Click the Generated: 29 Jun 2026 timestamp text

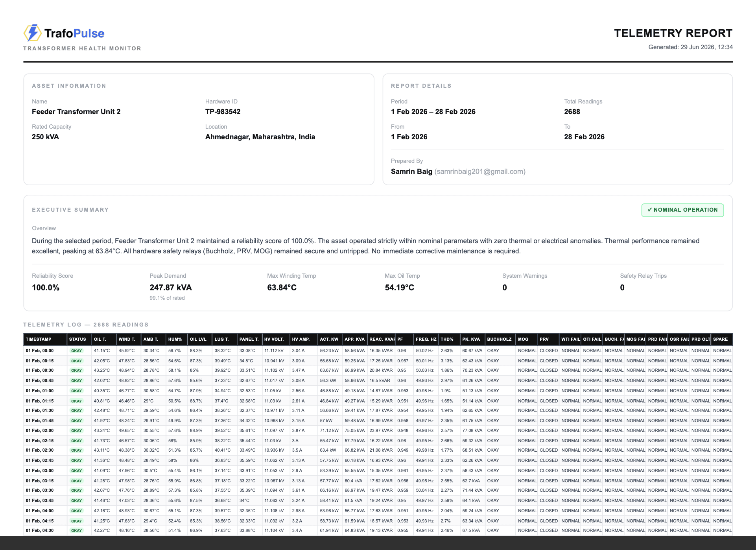[691, 47]
